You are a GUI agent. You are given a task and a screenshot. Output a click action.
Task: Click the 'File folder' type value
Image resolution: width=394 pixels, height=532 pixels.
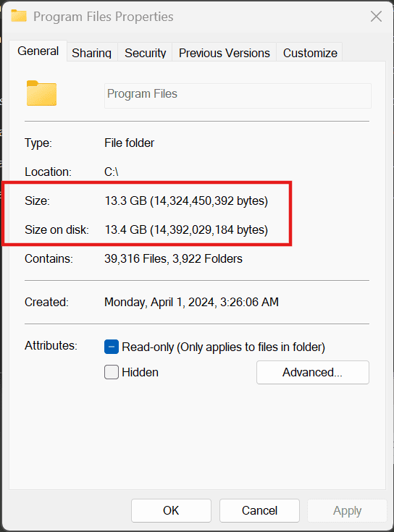click(130, 143)
